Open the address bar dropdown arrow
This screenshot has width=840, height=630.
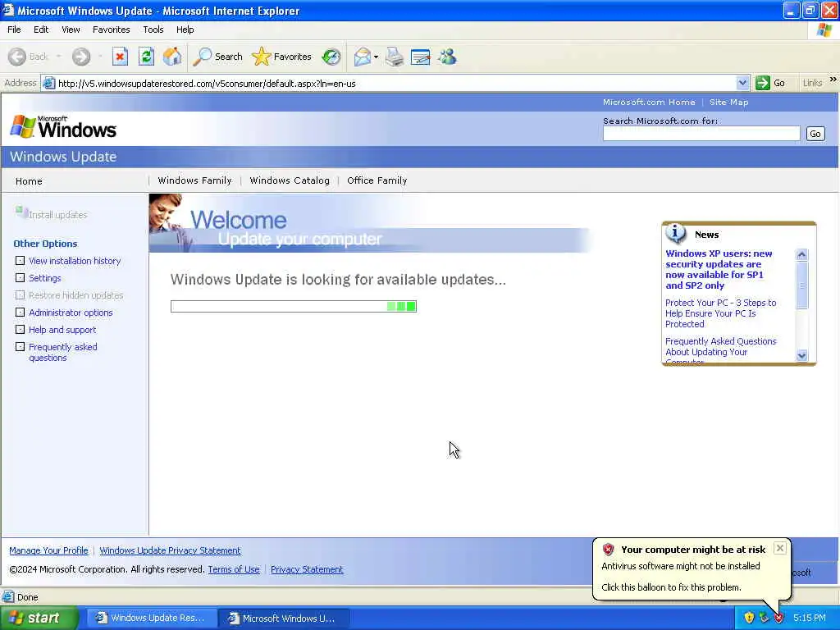pos(742,83)
